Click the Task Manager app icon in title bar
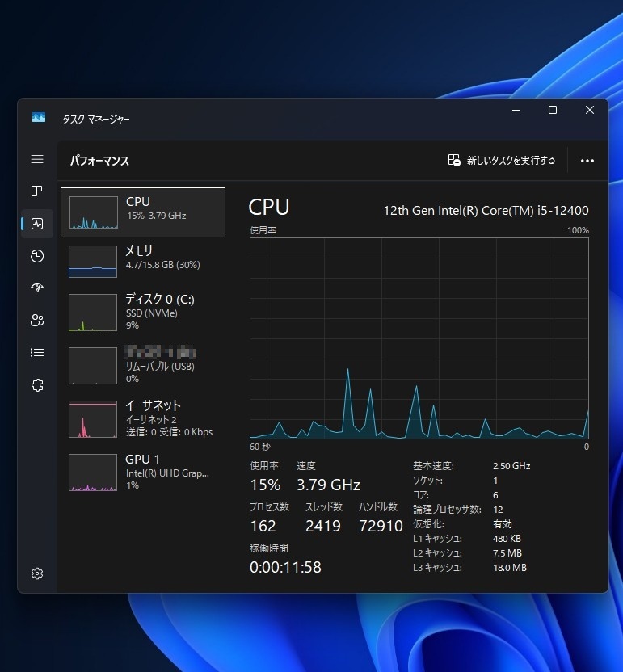 pyautogui.click(x=39, y=117)
